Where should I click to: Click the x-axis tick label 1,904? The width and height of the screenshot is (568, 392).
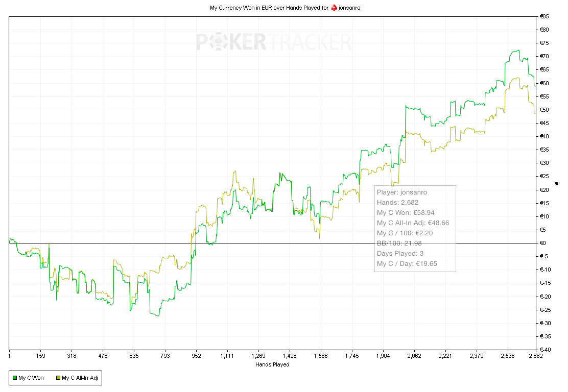coord(383,356)
